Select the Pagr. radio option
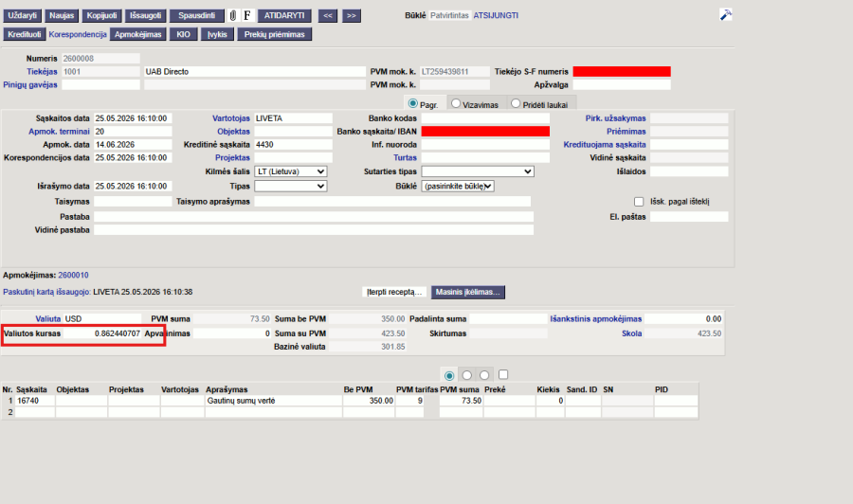Image resolution: width=853 pixels, height=504 pixels. (413, 103)
